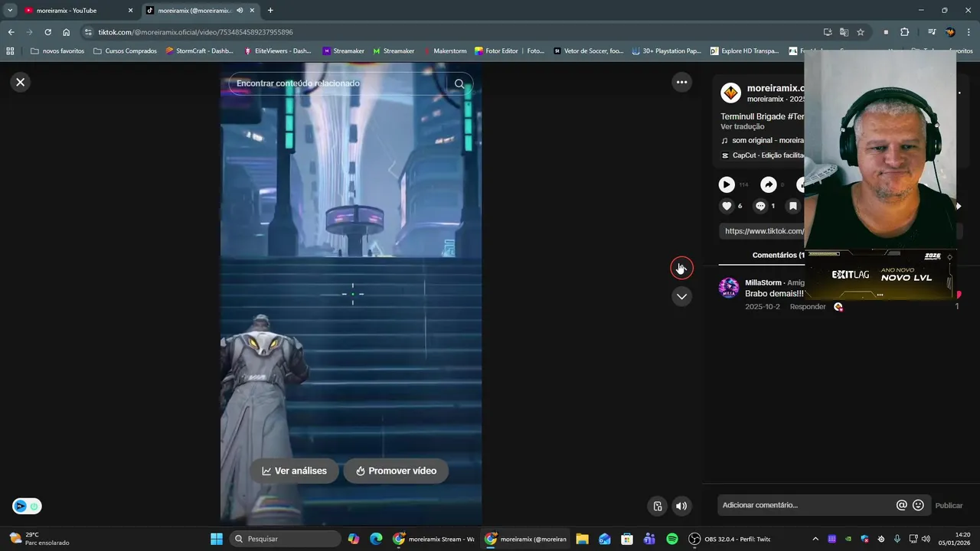Click the blue floating extension widget bottom-left
980x551 pixels.
coord(27,506)
